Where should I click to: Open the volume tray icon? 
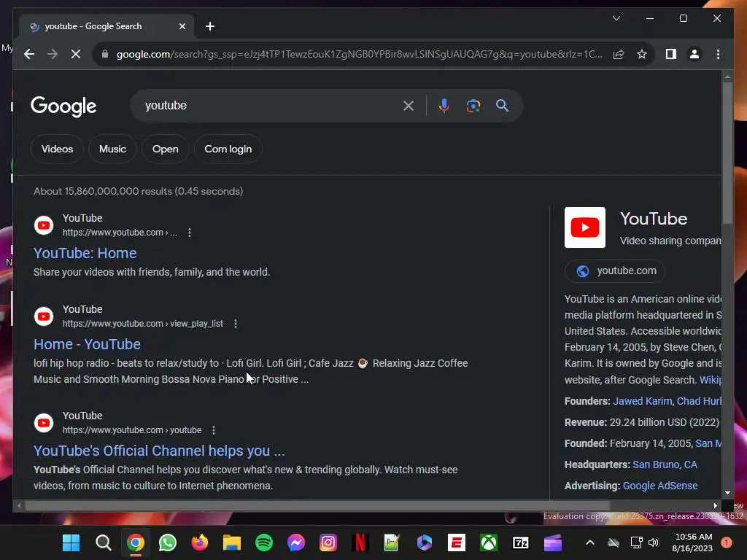click(654, 542)
